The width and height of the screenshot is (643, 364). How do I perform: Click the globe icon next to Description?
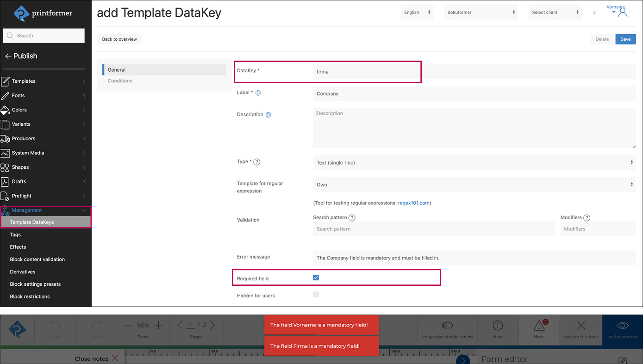(x=268, y=115)
